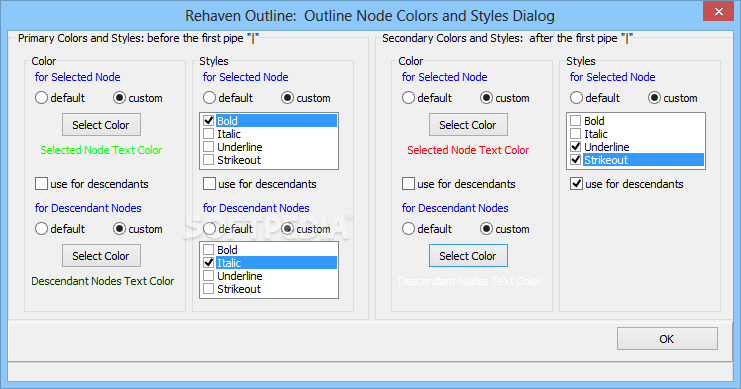Click red Selected Node Text Color sample
The width and height of the screenshot is (741, 389).
click(x=468, y=150)
